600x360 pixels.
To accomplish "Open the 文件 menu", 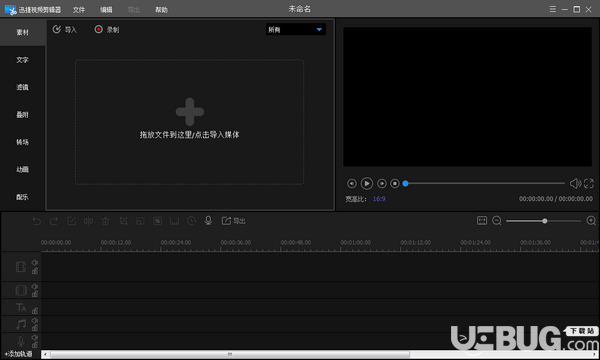I will (x=79, y=10).
